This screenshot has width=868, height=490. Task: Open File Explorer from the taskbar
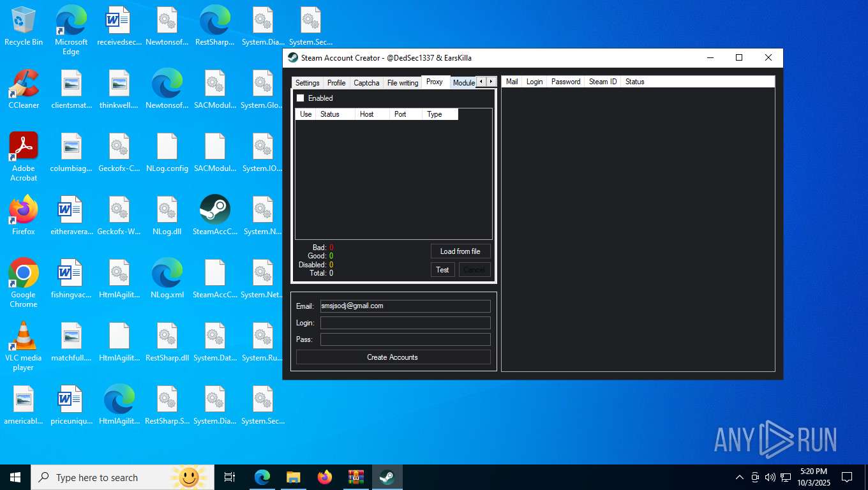pos(293,477)
